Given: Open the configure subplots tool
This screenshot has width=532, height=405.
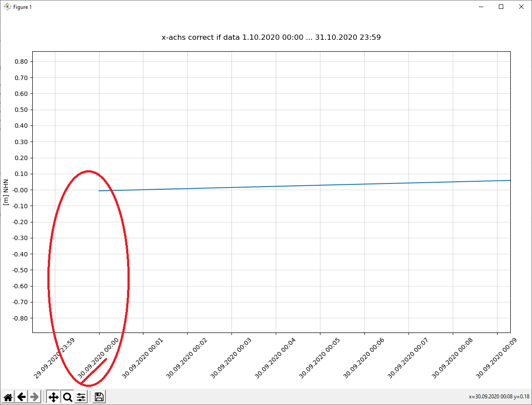Looking at the screenshot, I should (x=81, y=397).
